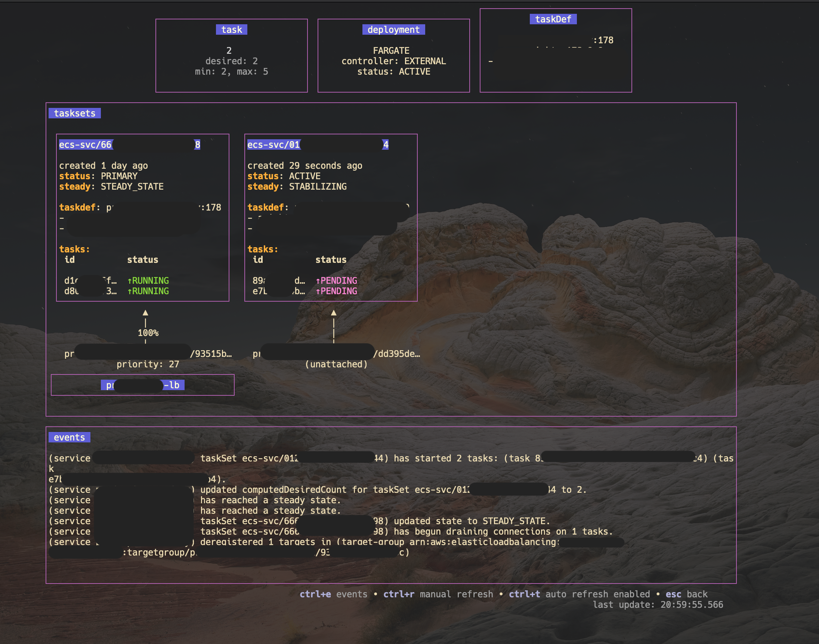Click the tasksets section label
This screenshot has height=644, width=819.
74,113
